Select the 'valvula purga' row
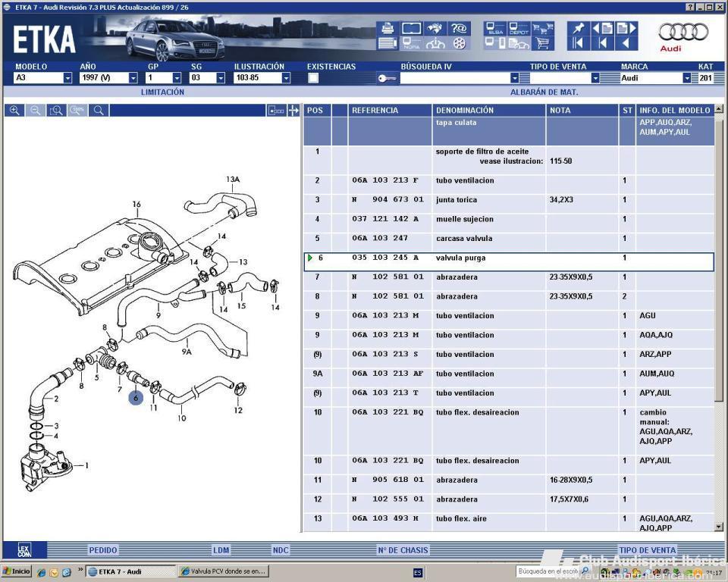This screenshot has width=728, height=582. [508, 261]
